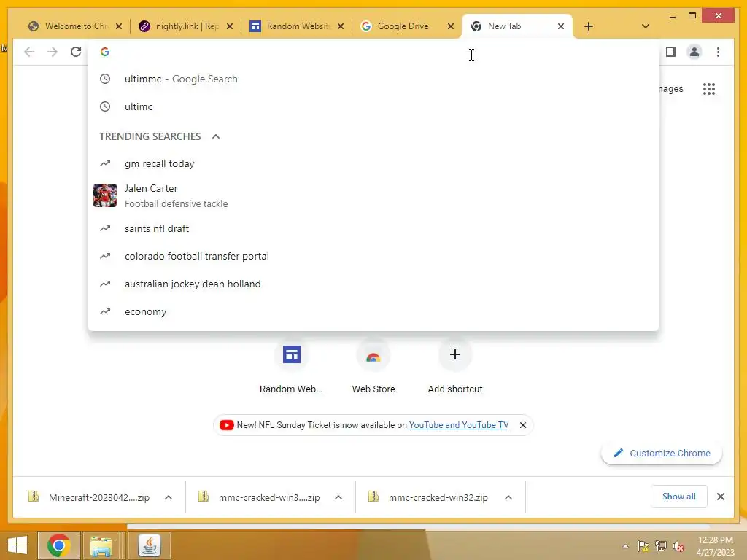Choose trending search 'economy'
The height and width of the screenshot is (560, 747).
pyautogui.click(x=373, y=311)
